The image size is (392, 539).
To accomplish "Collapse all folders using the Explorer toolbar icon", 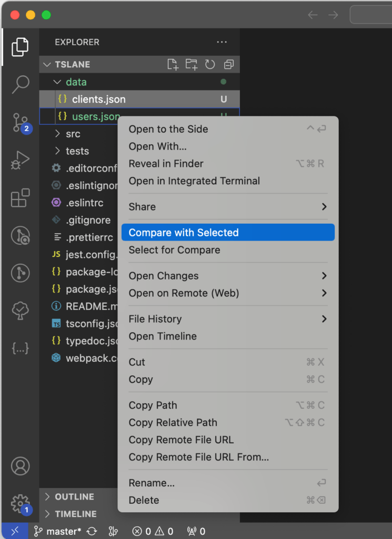I will (228, 64).
